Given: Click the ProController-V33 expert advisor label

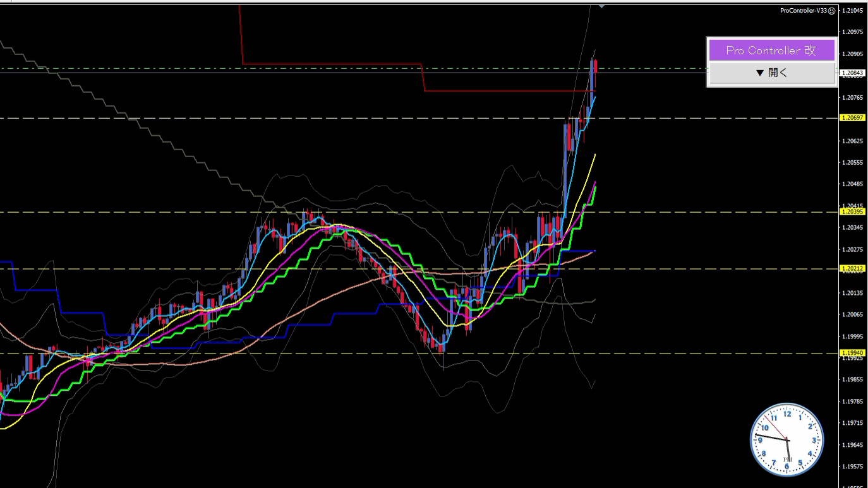Looking at the screenshot, I should (804, 11).
